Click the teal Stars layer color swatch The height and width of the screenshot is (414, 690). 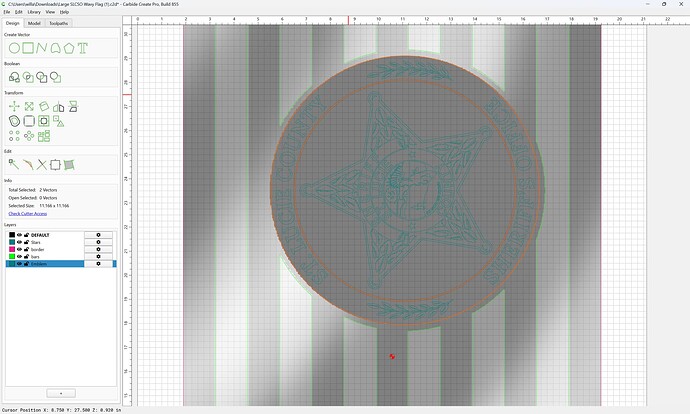[12, 242]
